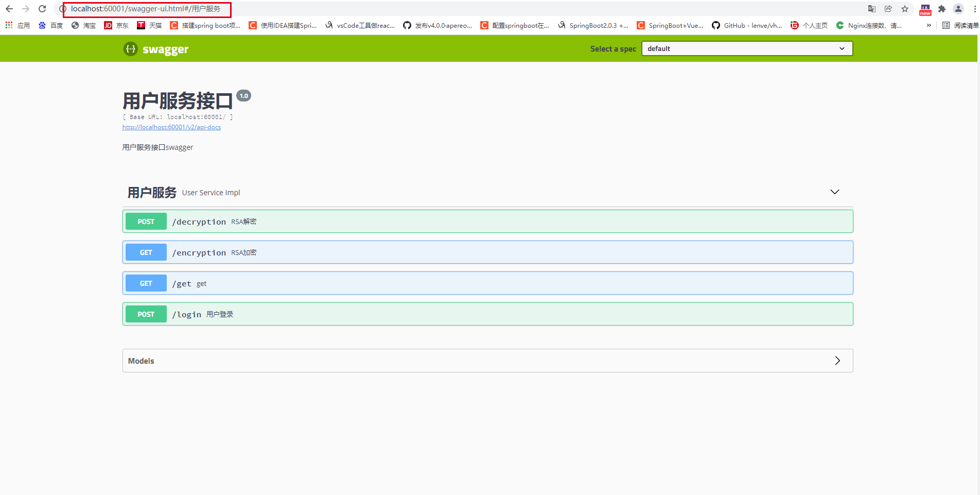980x495 pixels.
Task: Click the GitHub bookmark icon for lenve/vh
Action: click(716, 25)
